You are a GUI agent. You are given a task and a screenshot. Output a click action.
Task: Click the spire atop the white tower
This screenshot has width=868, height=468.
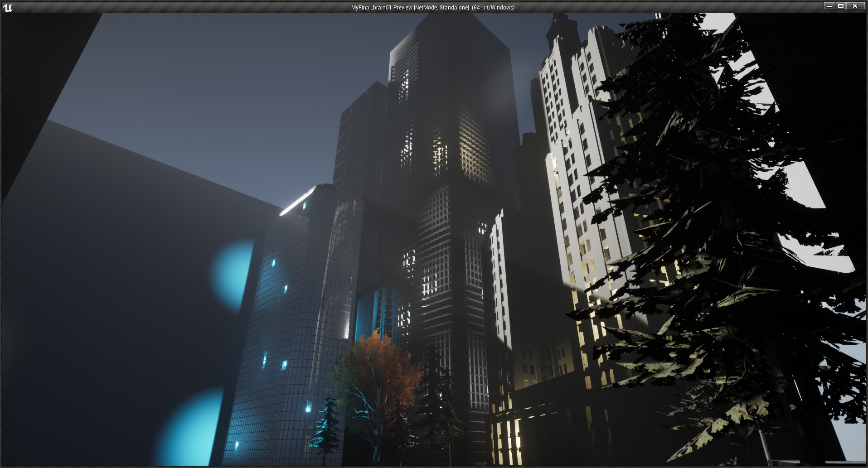pos(561,23)
